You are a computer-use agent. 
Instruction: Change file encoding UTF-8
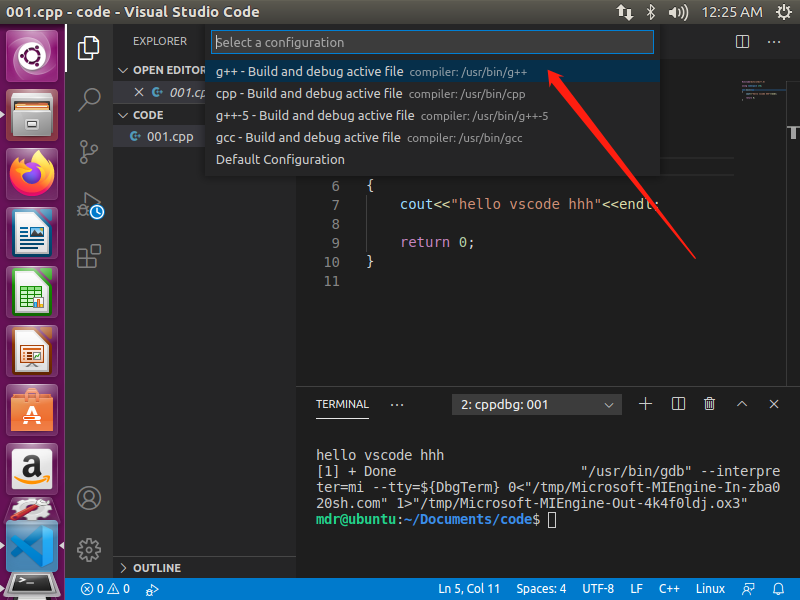click(598, 589)
